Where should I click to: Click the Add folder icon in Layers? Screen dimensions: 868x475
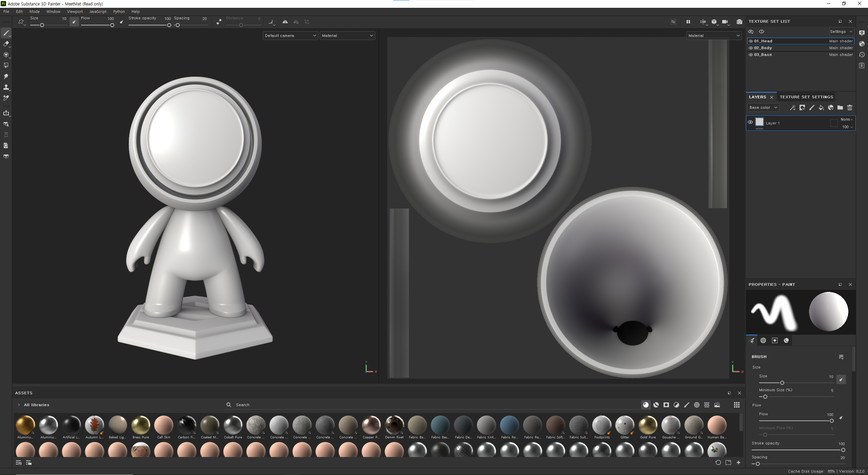(840, 107)
